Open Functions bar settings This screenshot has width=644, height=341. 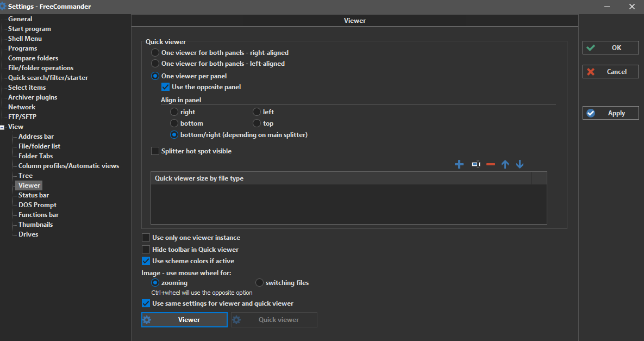pos(39,215)
